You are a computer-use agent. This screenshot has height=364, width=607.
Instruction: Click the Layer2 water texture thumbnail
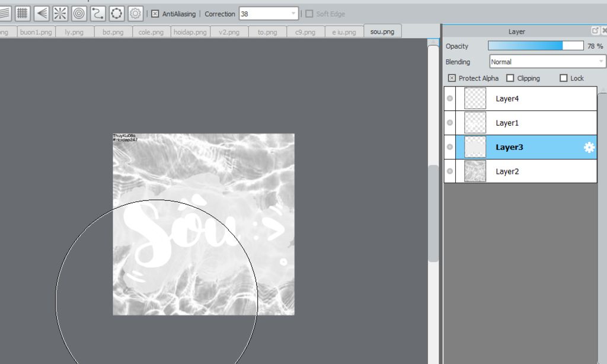point(475,171)
